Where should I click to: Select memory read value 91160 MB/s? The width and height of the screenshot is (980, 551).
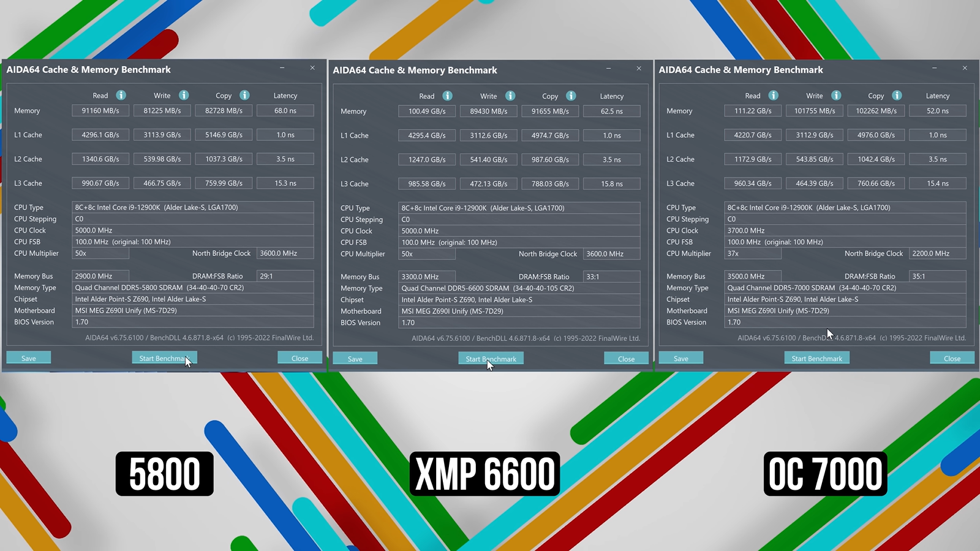pos(100,111)
